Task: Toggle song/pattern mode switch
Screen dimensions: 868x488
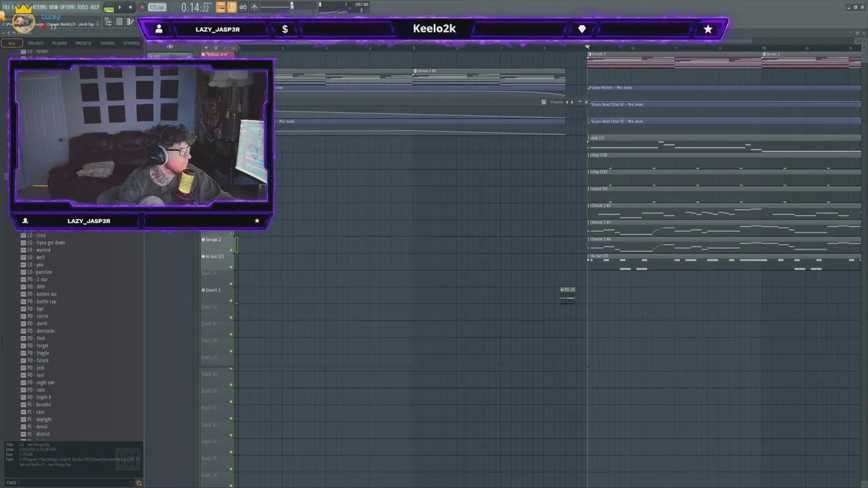Action: pos(108,8)
